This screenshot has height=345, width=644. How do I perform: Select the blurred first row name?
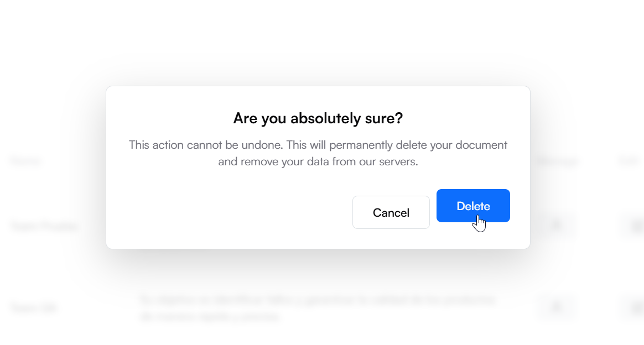[x=44, y=226]
